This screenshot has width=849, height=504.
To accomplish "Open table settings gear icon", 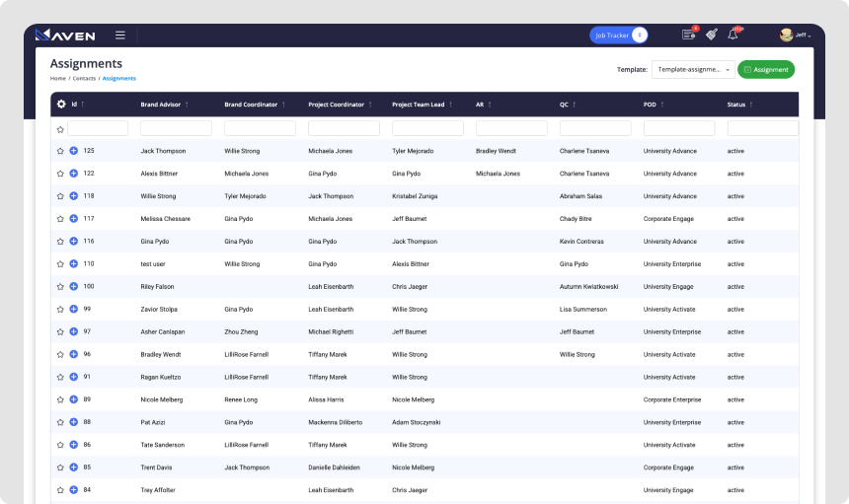I will 61,104.
